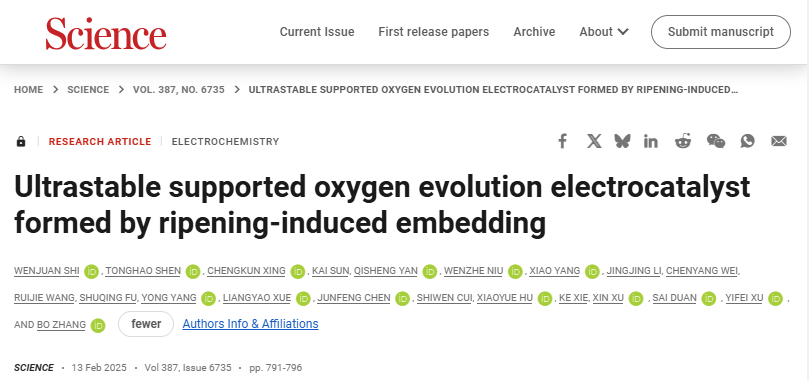Share article on Bluesky
The width and height of the screenshot is (809, 381).
pyautogui.click(x=622, y=141)
